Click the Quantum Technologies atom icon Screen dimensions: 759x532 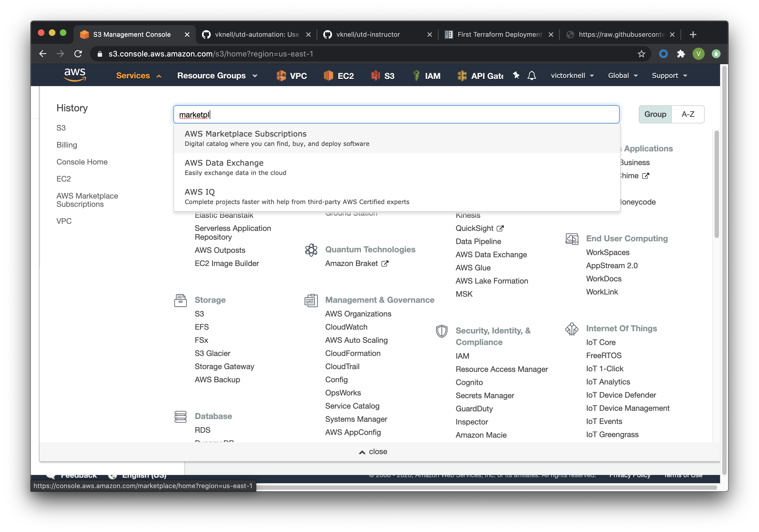(311, 250)
